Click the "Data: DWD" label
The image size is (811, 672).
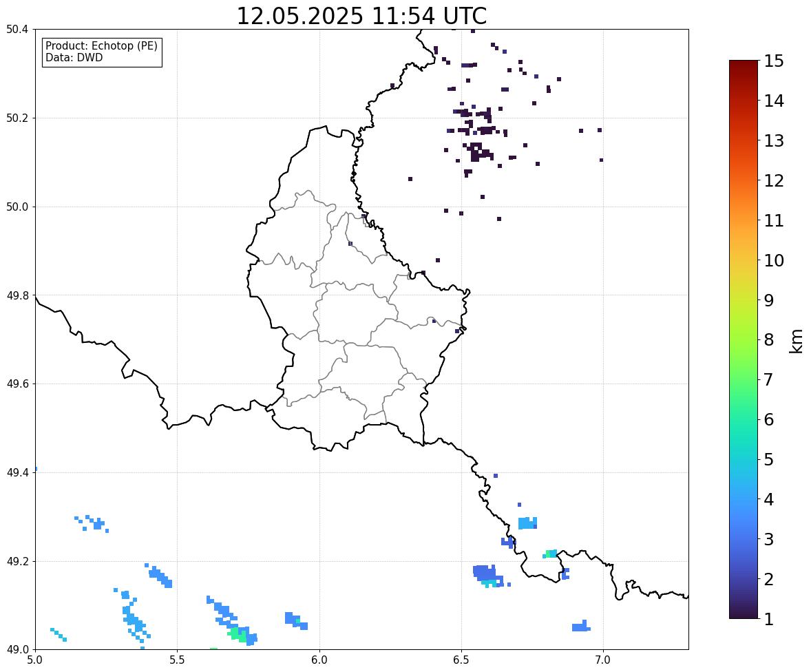(74, 57)
